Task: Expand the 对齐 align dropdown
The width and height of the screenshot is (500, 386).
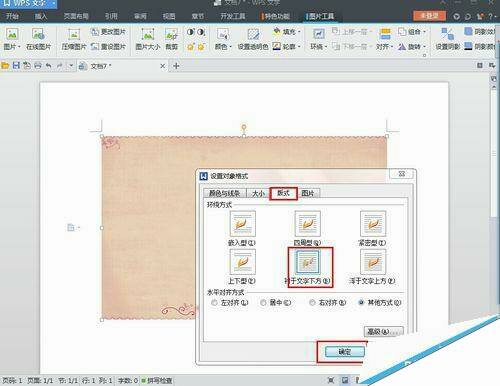Action: (x=392, y=47)
